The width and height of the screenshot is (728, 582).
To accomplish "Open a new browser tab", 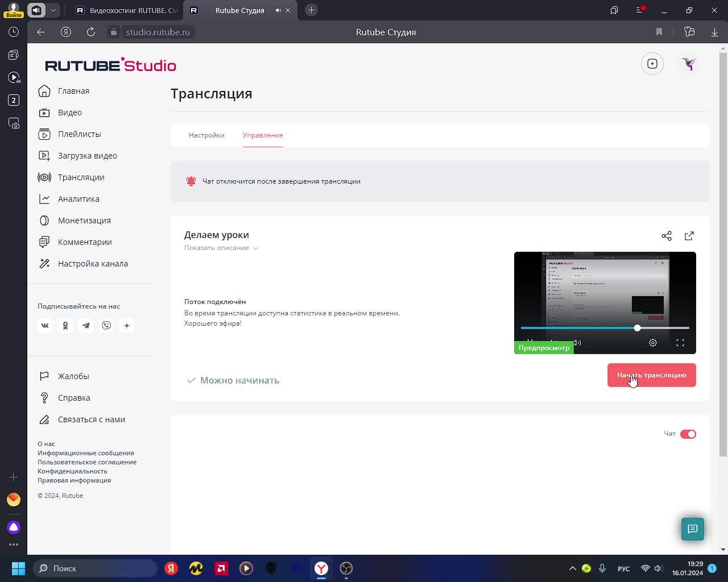I will click(311, 10).
